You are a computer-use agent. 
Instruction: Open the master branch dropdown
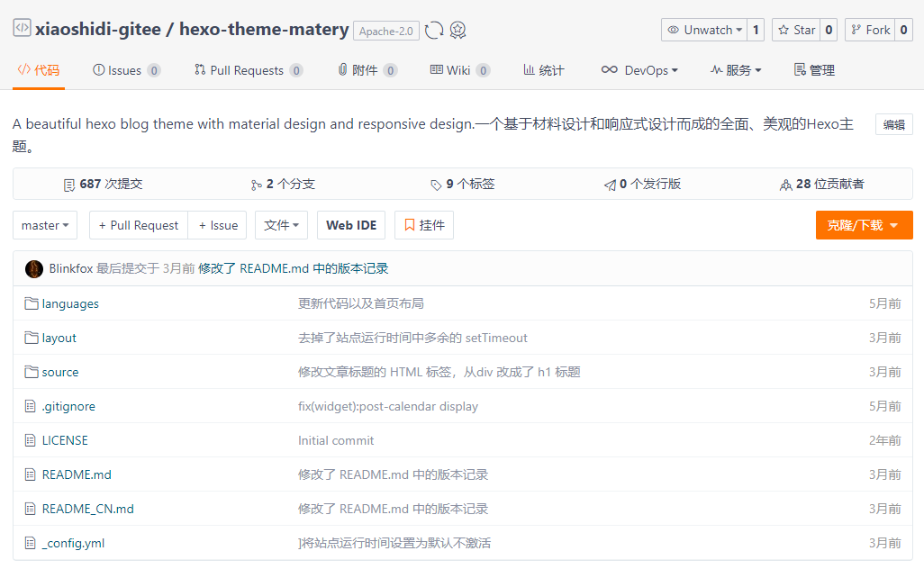pos(45,225)
